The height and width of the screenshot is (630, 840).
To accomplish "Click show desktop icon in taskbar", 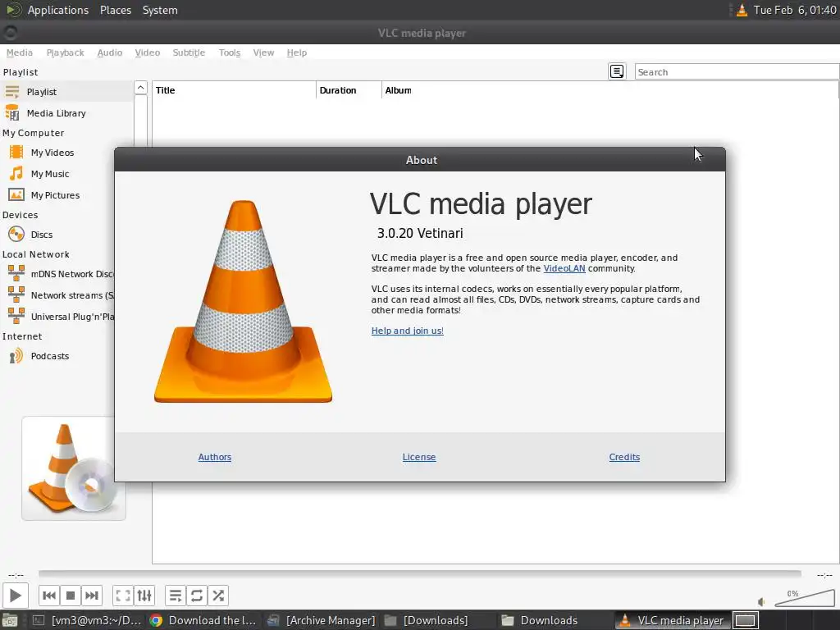I will pos(10,620).
